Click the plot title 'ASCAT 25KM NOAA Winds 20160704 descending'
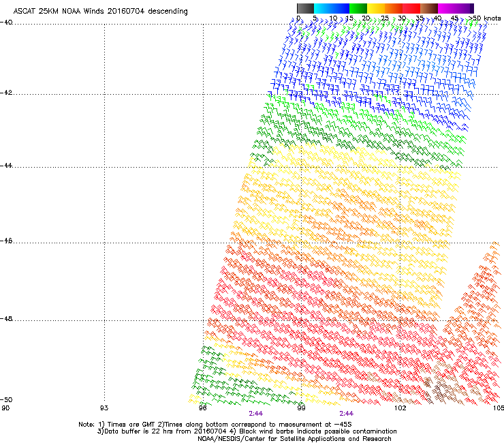 [100, 11]
